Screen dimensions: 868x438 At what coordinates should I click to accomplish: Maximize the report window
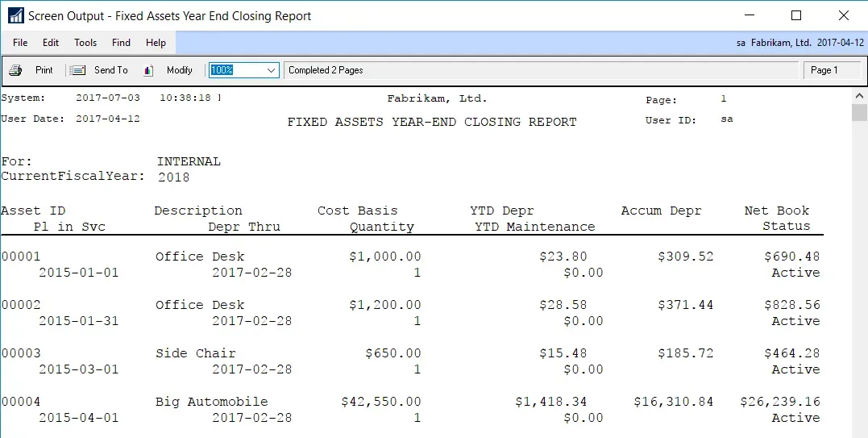796,15
